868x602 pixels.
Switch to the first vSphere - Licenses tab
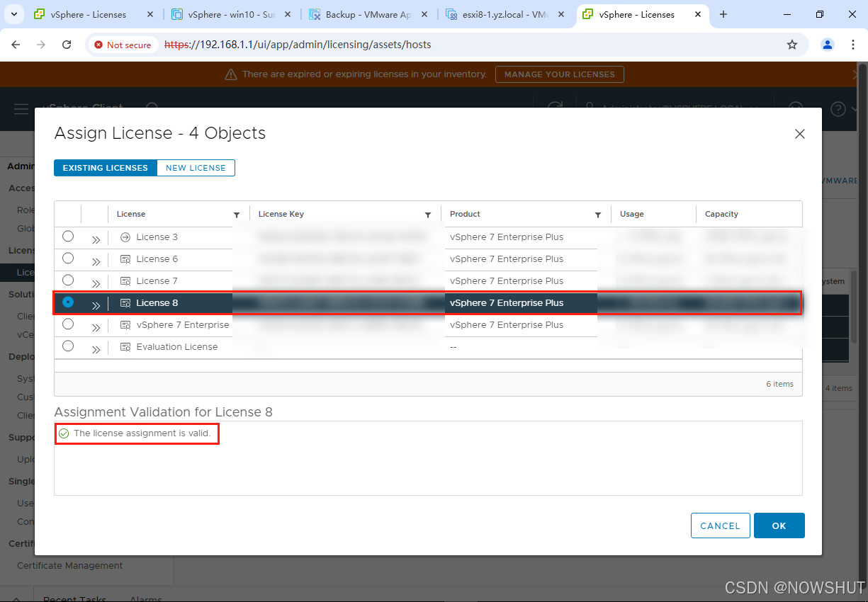(x=94, y=14)
